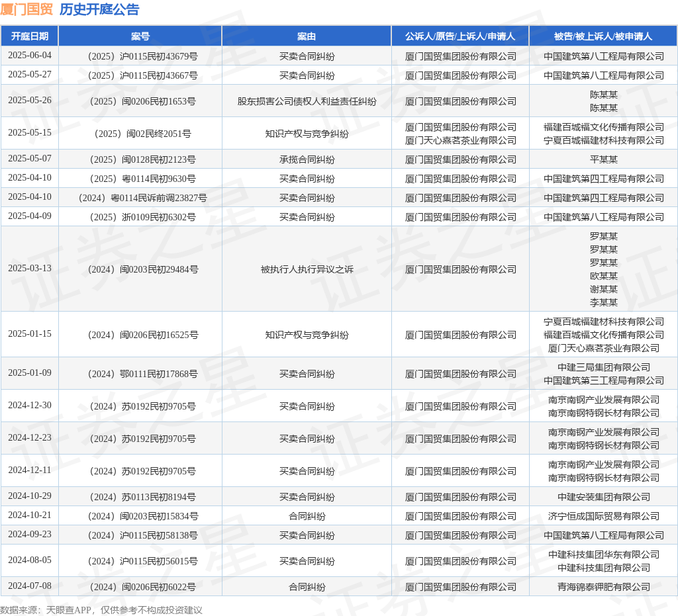The height and width of the screenshot is (616, 678).
Task: Click case number (2025)闽02民终2051号
Action: (143, 134)
